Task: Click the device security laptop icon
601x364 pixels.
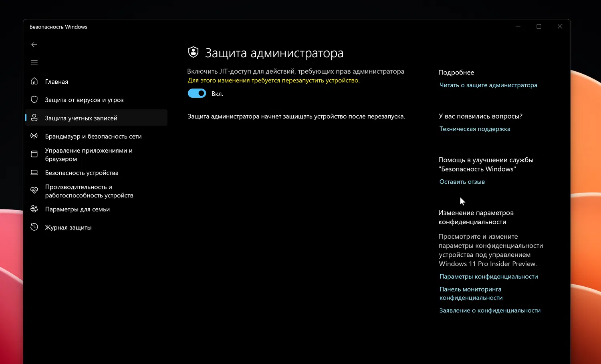Action: (34, 173)
